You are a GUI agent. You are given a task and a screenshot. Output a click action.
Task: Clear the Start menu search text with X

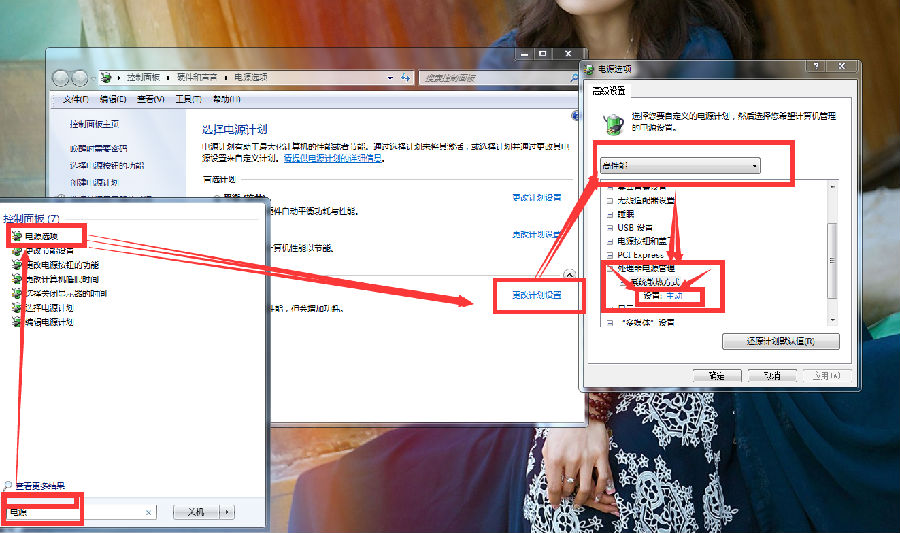click(149, 512)
